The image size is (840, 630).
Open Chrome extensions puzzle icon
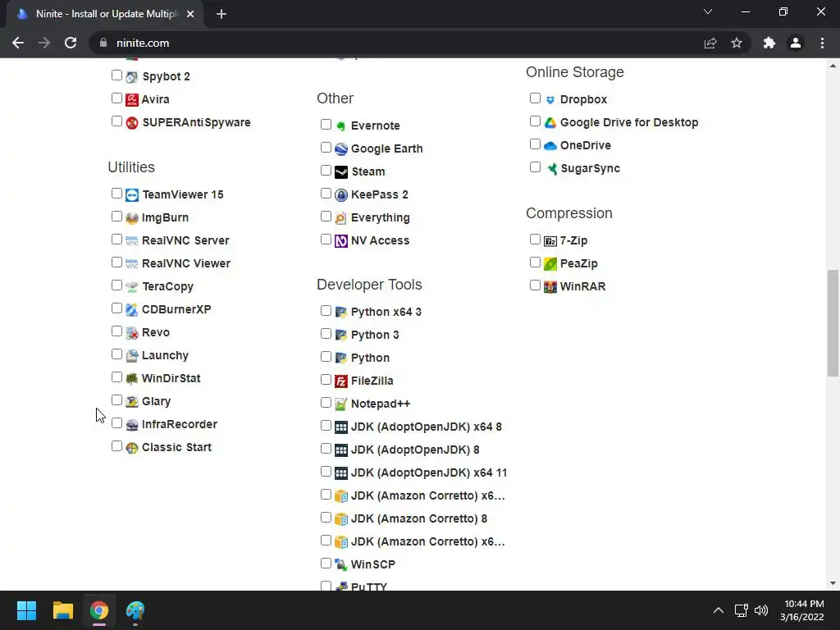pyautogui.click(x=769, y=43)
